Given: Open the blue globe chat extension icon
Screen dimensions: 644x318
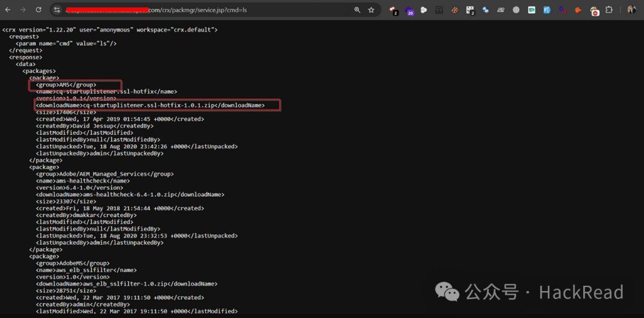Looking at the screenshot, I should pyautogui.click(x=485, y=10).
